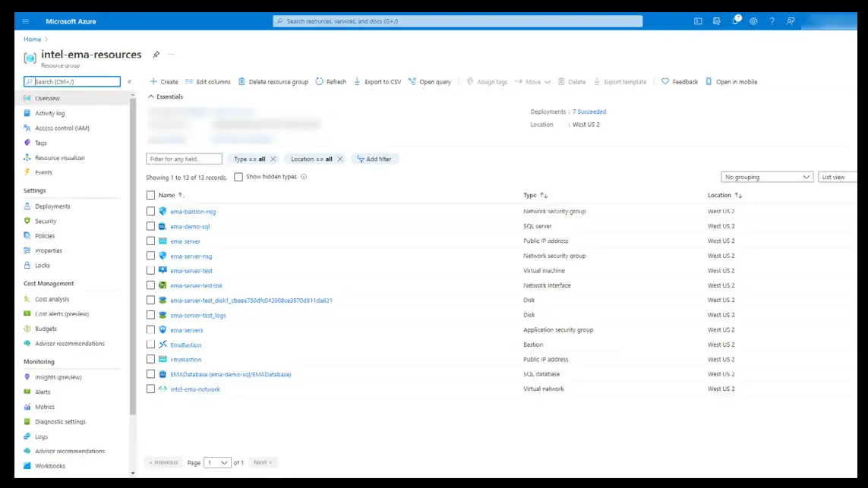Enable Show hidden types checkbox
Screen dimensions: 868x488
238,177
